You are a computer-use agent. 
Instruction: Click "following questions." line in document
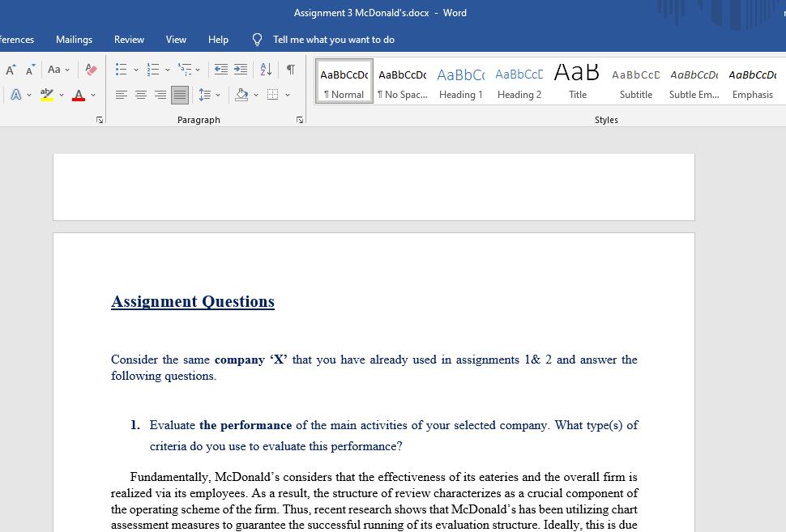164,377
